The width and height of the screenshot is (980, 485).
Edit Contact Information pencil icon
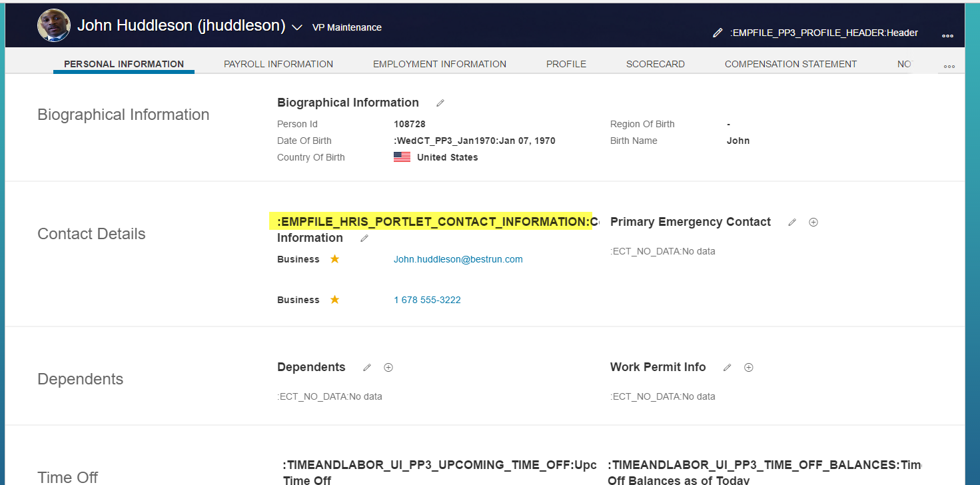364,238
